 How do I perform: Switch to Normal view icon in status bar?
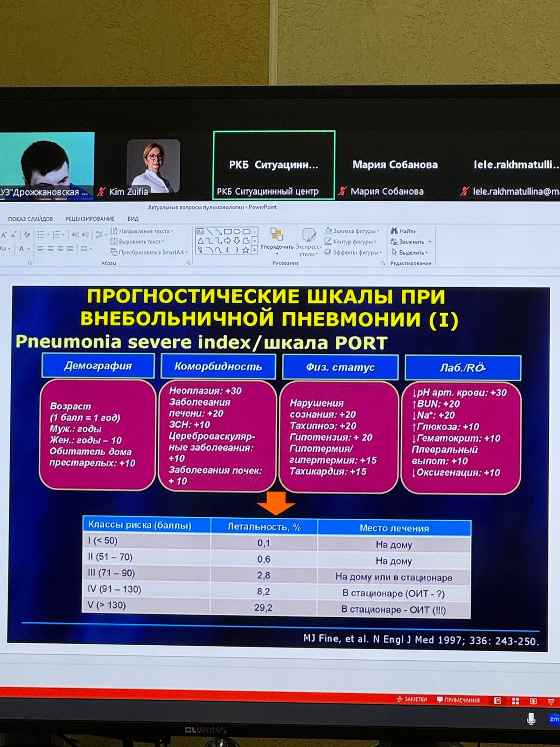(x=498, y=701)
